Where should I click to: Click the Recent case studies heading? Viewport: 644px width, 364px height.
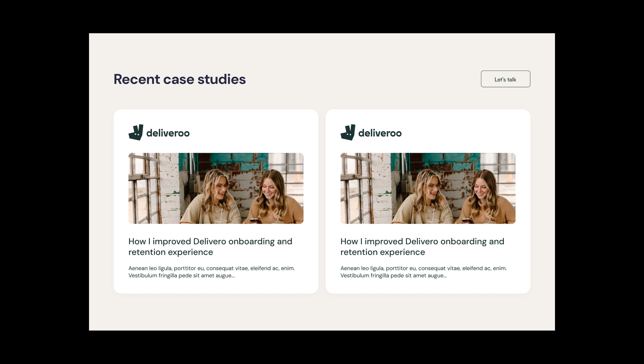point(180,79)
